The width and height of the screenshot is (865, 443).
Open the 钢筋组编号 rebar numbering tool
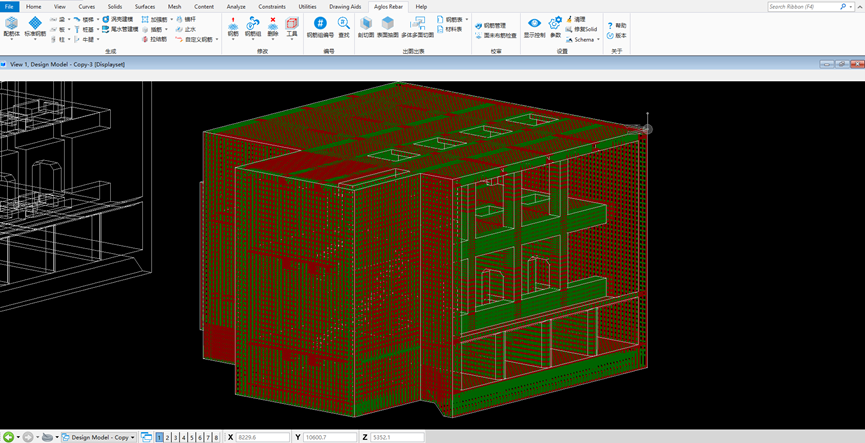coord(320,26)
